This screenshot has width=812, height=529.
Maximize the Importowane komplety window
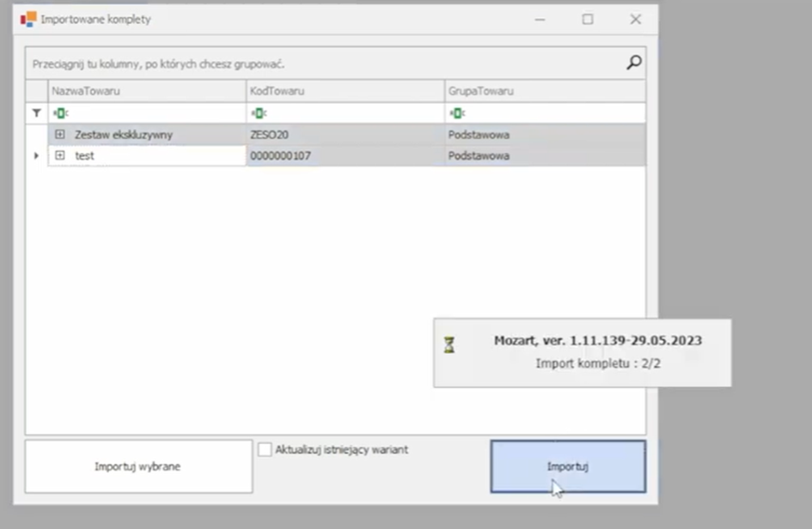point(588,19)
